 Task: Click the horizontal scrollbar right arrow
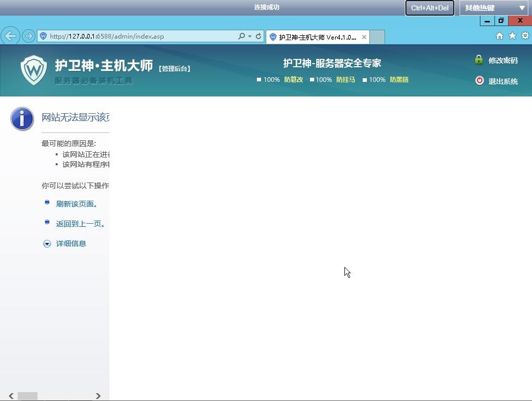pos(98,396)
